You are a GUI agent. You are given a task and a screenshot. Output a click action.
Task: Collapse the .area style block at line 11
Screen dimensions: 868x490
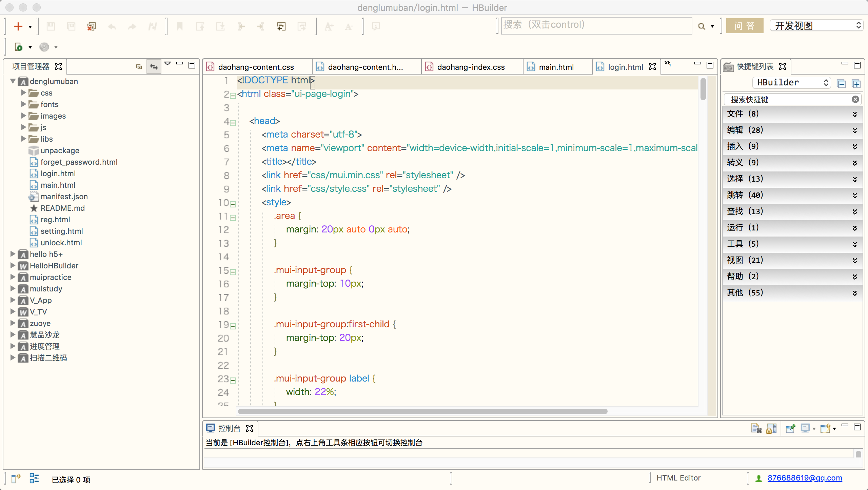tap(233, 218)
